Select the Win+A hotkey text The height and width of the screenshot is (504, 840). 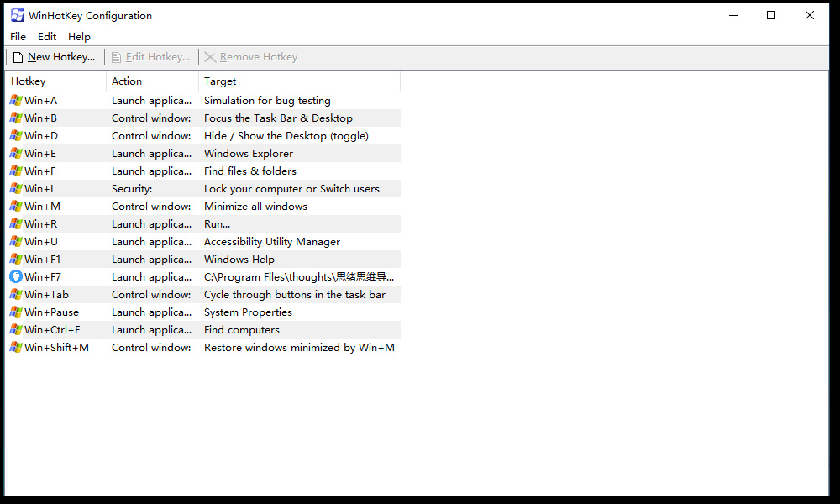point(40,100)
